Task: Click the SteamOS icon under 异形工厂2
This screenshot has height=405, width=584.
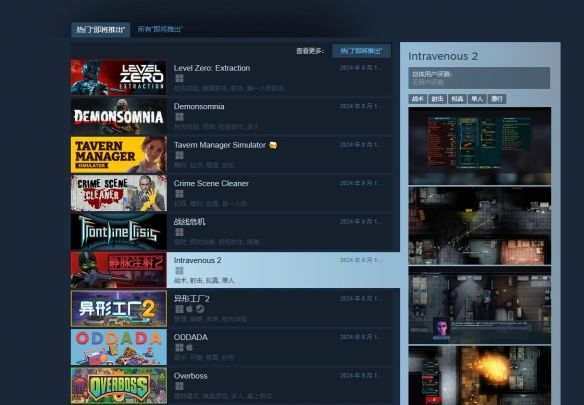Action: pyautogui.click(x=200, y=309)
